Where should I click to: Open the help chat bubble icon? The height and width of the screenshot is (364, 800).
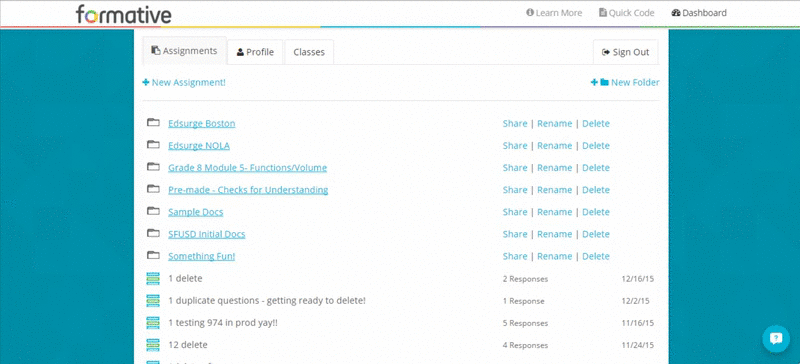pyautogui.click(x=776, y=338)
